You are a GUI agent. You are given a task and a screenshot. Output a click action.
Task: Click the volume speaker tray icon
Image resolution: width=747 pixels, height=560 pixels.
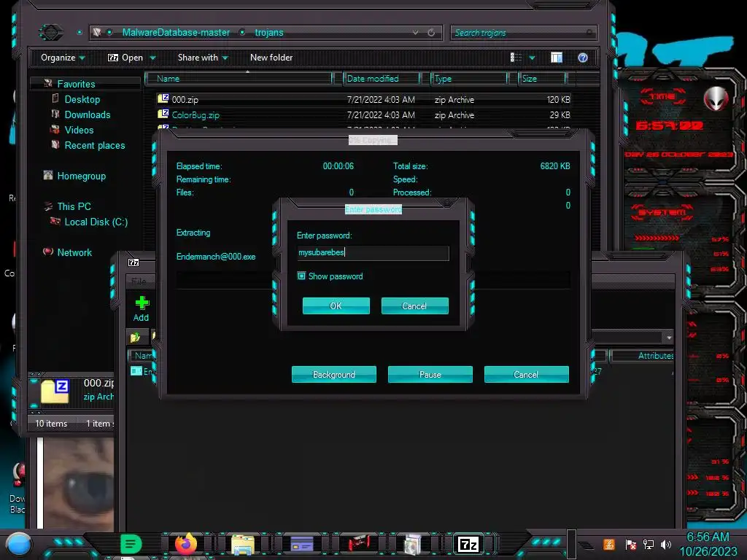pyautogui.click(x=666, y=544)
